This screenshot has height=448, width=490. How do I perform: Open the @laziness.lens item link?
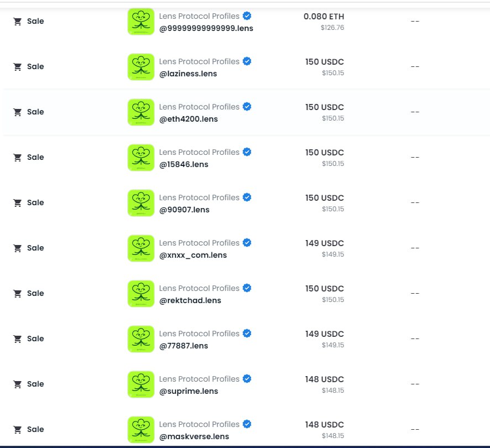(188, 74)
